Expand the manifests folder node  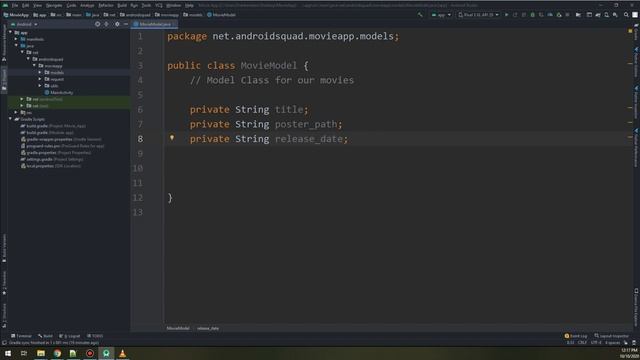[16, 39]
